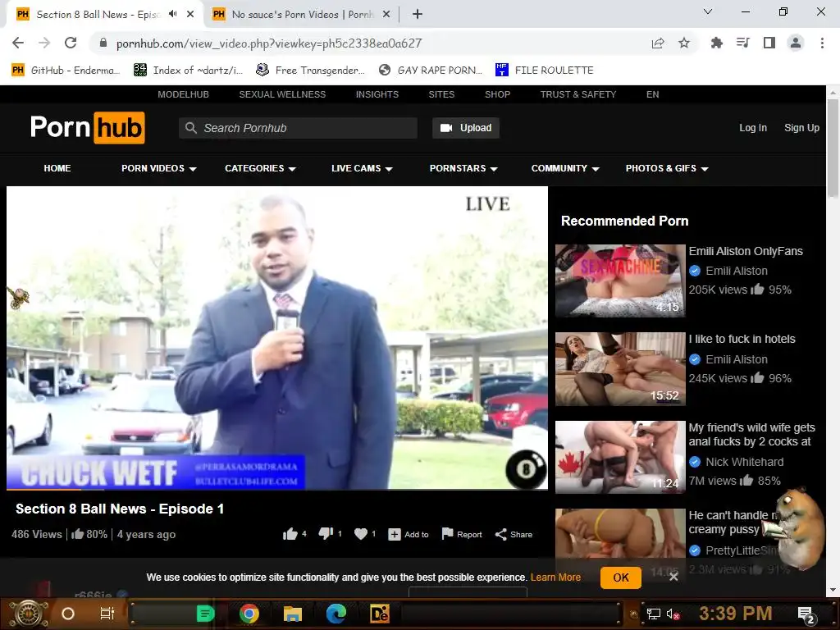Click the Share icon below the video
The height and width of the screenshot is (630, 840).
501,534
